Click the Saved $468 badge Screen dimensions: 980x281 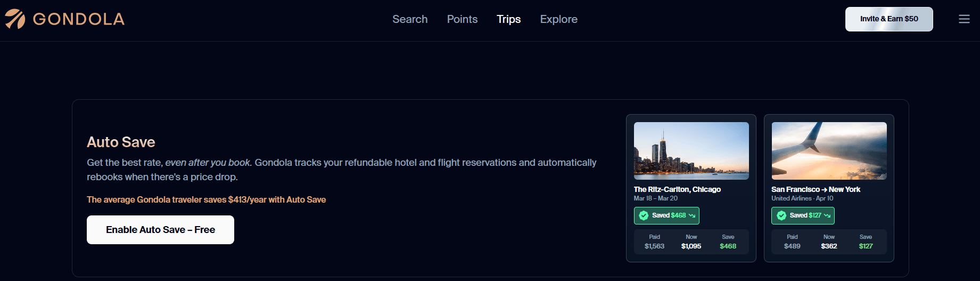tap(666, 215)
